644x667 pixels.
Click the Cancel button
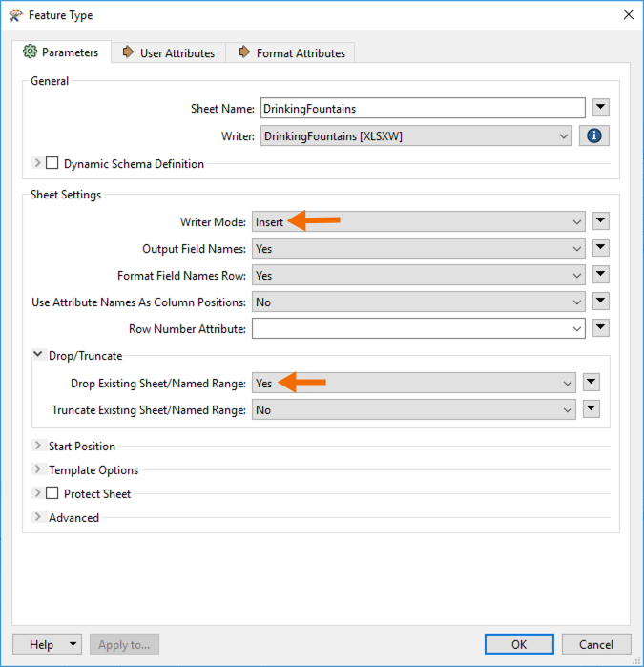coord(596,644)
